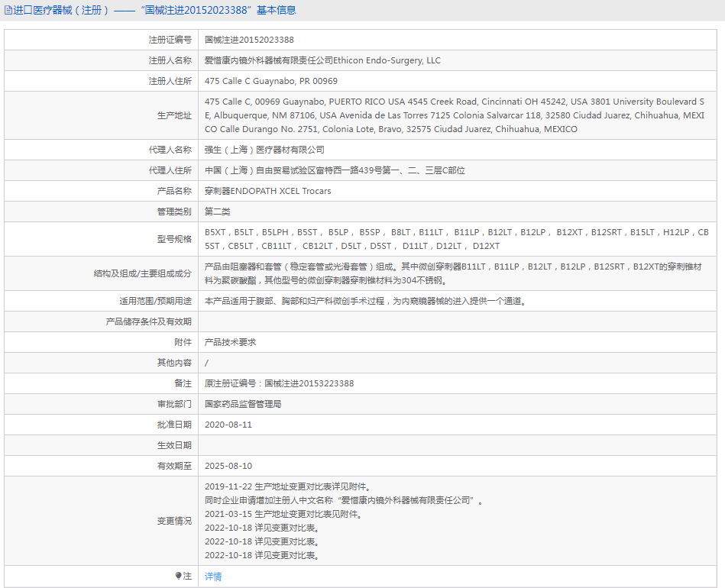The width and height of the screenshot is (725, 588).
Task: Click the production address text mentioning Cincinnati OH
Action: point(455,115)
